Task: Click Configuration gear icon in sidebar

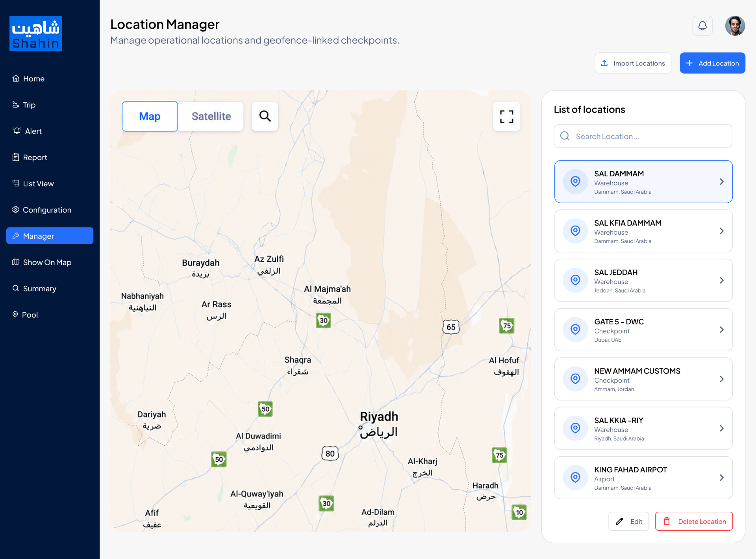Action: pyautogui.click(x=16, y=209)
